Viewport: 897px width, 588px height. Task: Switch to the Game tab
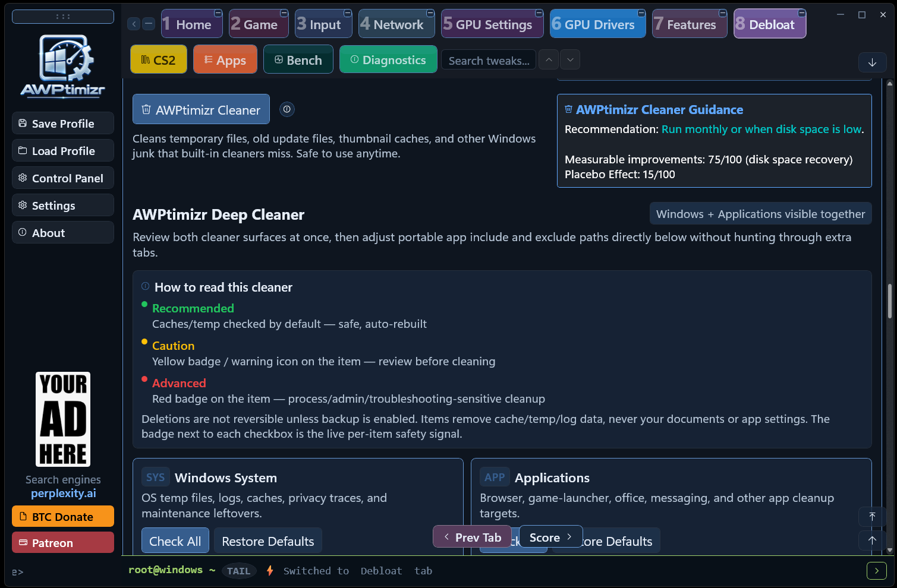click(259, 24)
